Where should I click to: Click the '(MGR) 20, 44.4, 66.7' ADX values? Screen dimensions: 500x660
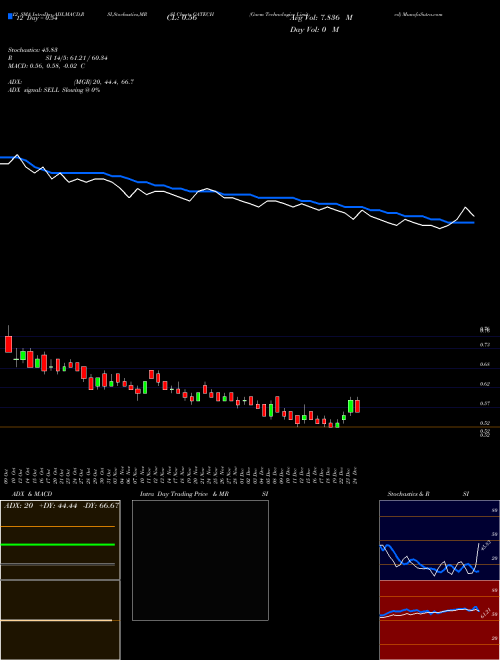[104, 82]
